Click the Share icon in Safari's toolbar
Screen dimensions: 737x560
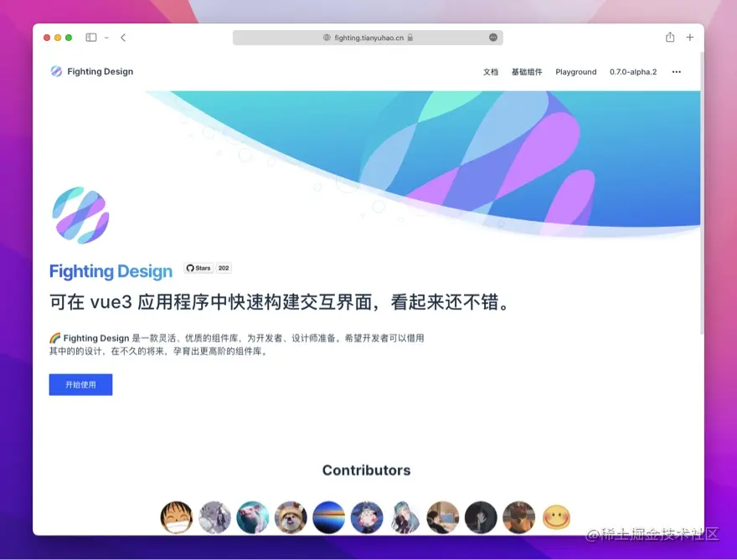coord(669,37)
